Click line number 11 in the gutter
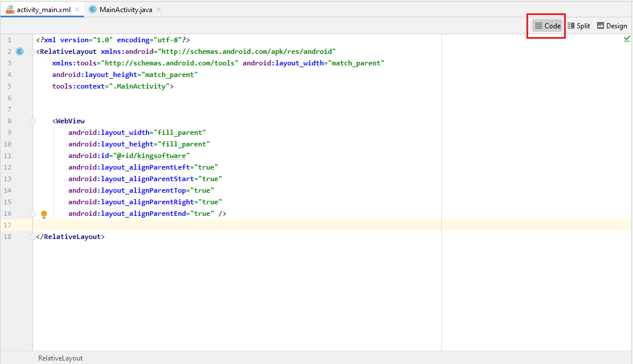 point(8,156)
